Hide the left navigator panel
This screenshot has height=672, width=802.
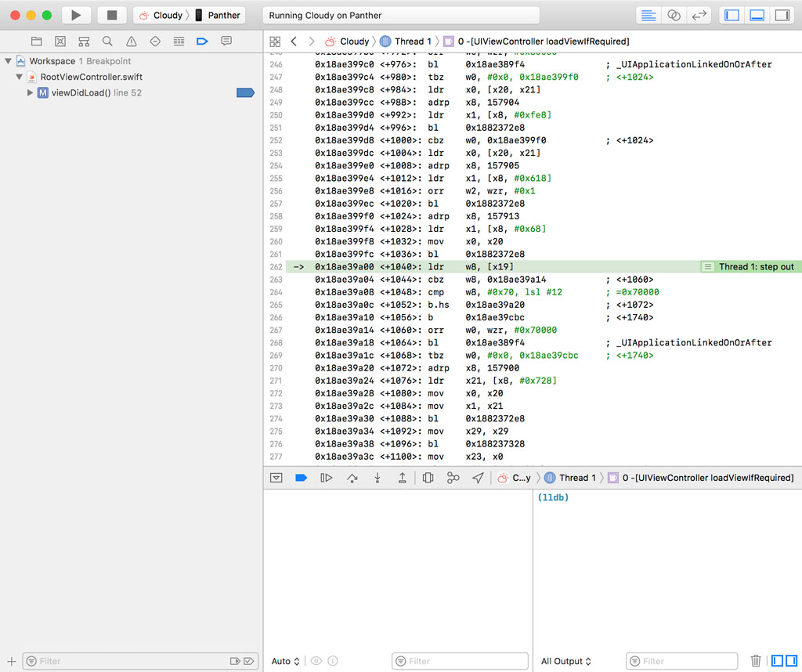[x=732, y=15]
